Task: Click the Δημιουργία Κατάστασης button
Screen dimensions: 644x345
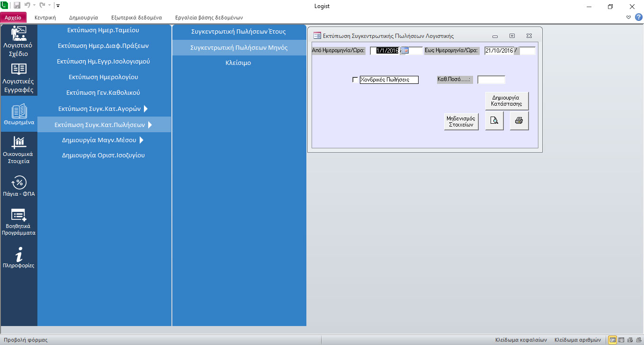Action: (507, 100)
